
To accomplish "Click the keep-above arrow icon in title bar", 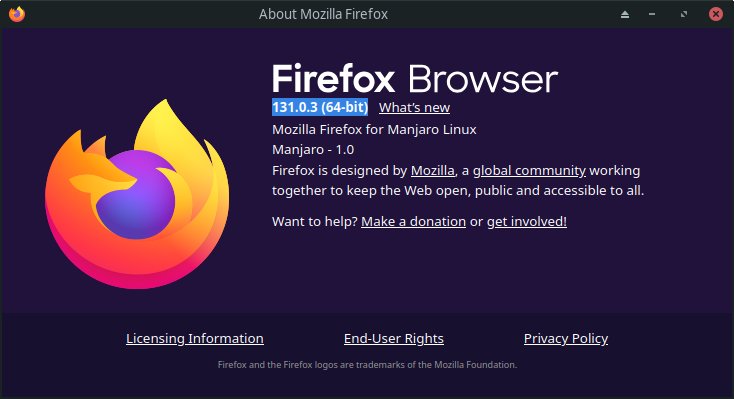I will pos(625,15).
